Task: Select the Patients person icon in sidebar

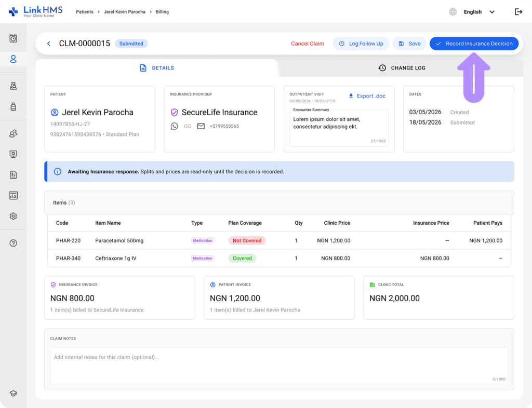Action: (x=13, y=59)
